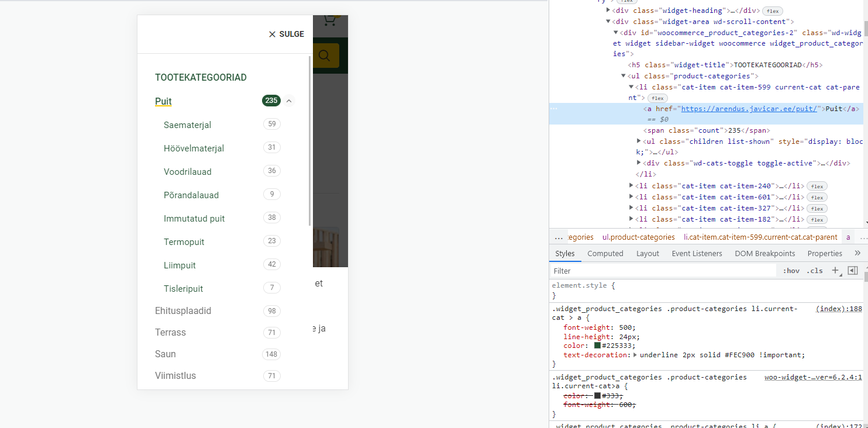Click the breadcrumb overflow ellipsis on the left
This screenshot has height=428, width=868.
coord(559,237)
